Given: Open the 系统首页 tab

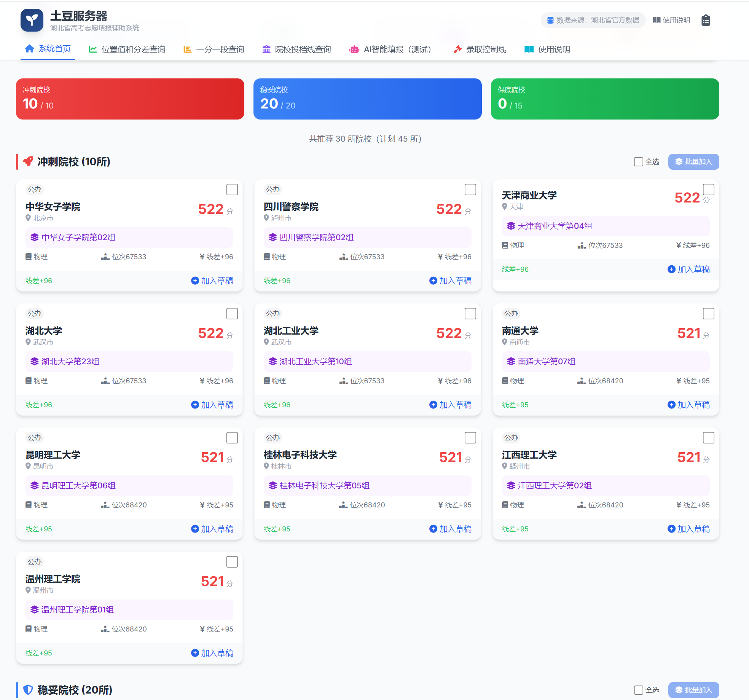Looking at the screenshot, I should pos(48,49).
